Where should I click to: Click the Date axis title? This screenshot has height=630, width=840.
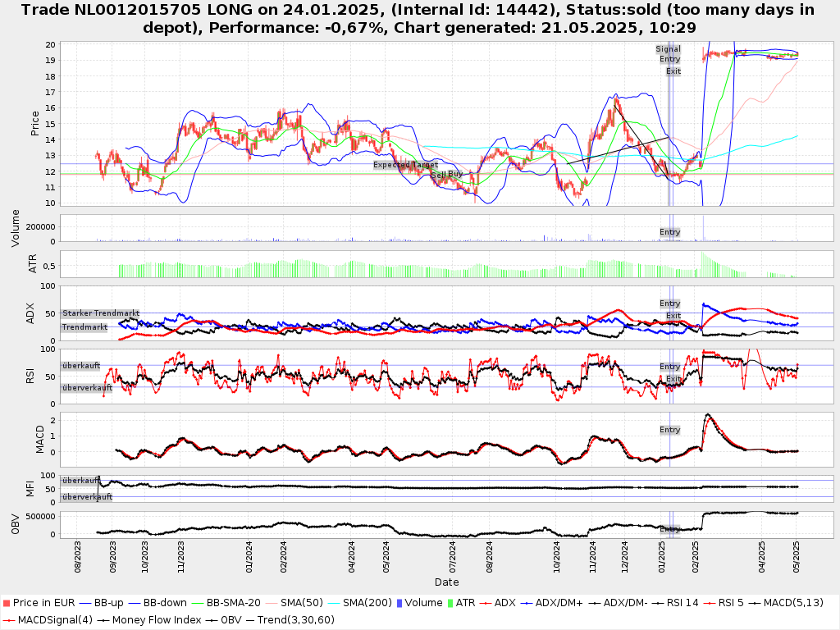(x=446, y=582)
